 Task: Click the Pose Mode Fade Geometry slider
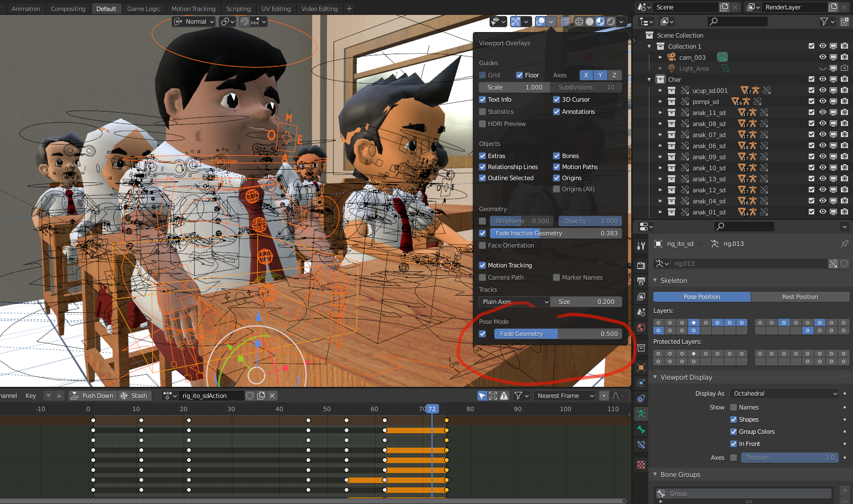[x=559, y=334]
